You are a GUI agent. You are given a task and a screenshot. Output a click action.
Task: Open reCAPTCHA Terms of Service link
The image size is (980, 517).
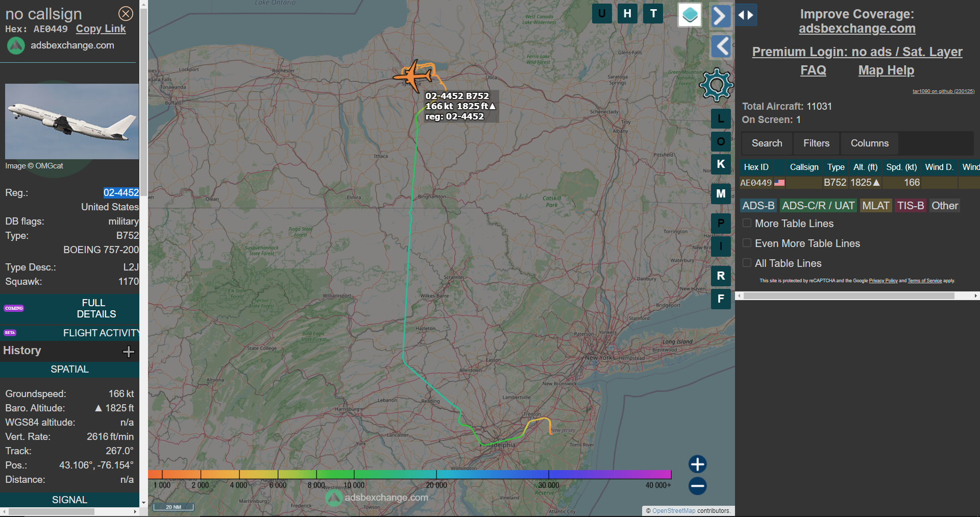[x=924, y=281]
